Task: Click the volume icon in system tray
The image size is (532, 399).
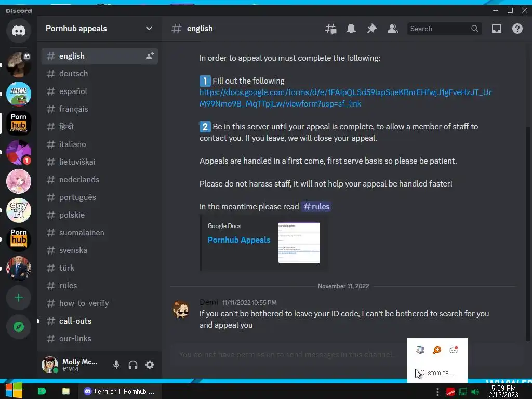Action: click(x=475, y=392)
